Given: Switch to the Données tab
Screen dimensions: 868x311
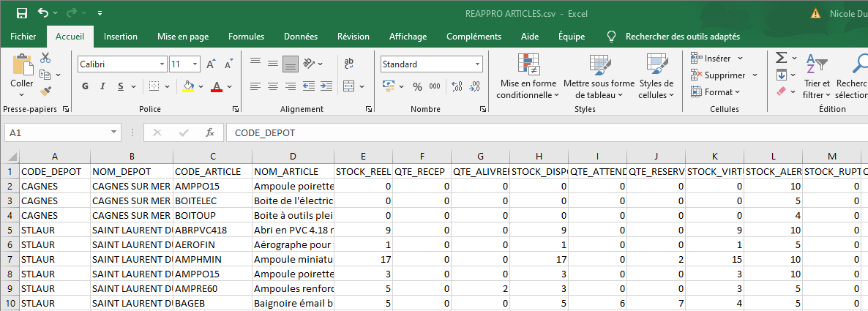Looking at the screenshot, I should [301, 37].
